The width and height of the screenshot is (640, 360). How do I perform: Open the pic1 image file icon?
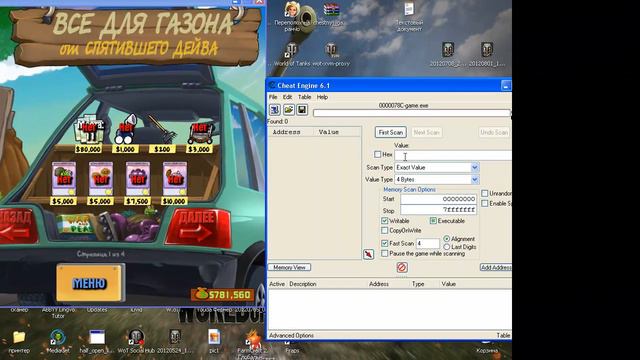tap(214, 341)
